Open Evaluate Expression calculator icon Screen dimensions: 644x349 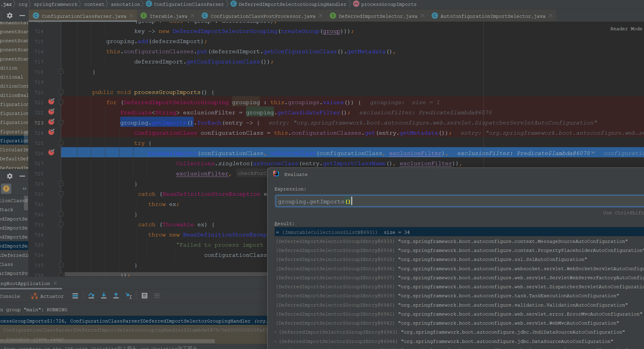(144, 296)
